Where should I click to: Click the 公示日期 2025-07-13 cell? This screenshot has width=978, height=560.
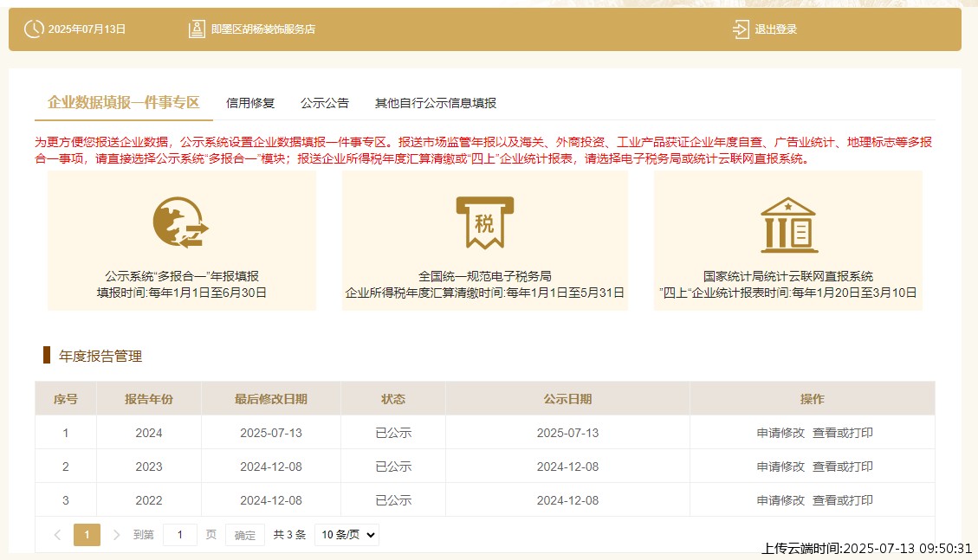[x=567, y=433]
